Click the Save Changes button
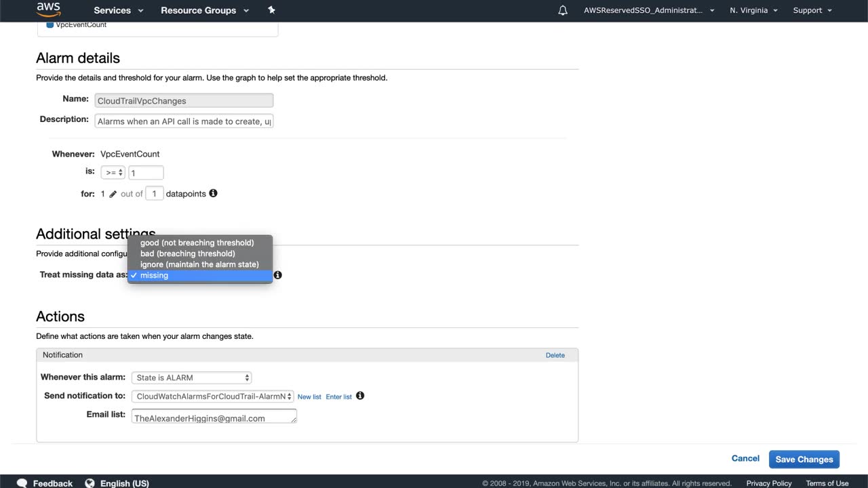Image resolution: width=868 pixels, height=488 pixels. (x=804, y=459)
